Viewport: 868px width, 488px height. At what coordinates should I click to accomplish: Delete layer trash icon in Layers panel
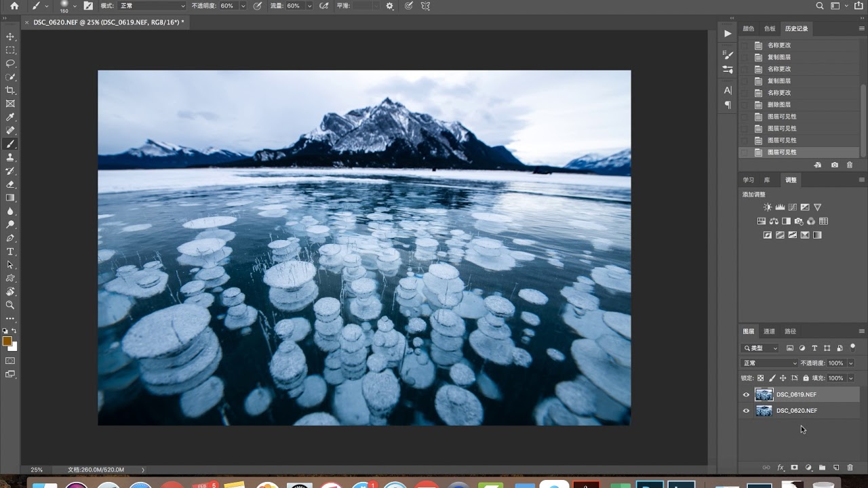(850, 468)
